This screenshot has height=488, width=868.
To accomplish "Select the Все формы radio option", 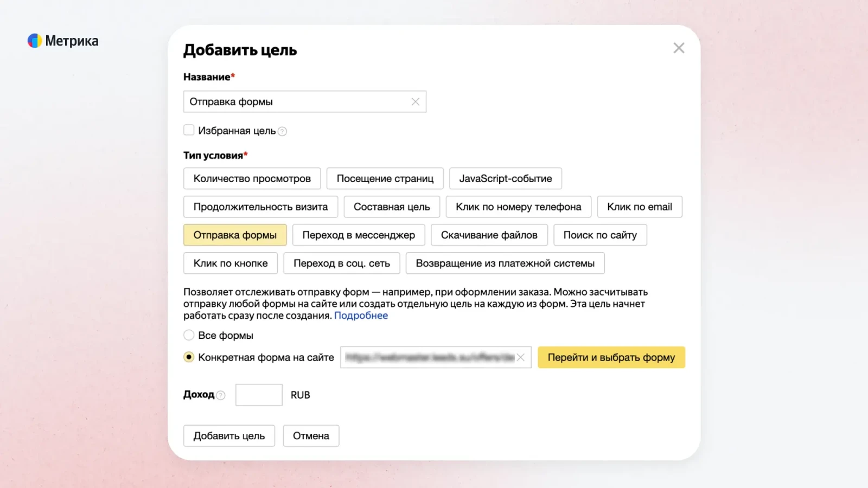I will point(189,335).
